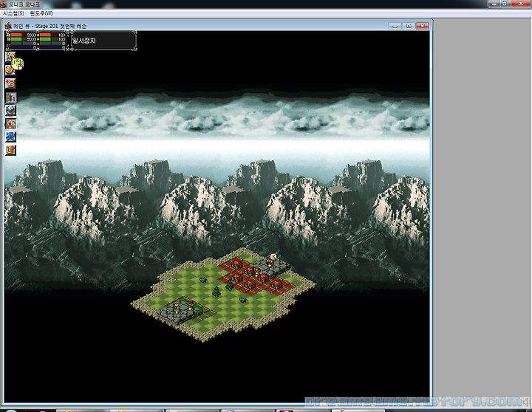
Task: Close the main application window
Action: click(x=521, y=4)
